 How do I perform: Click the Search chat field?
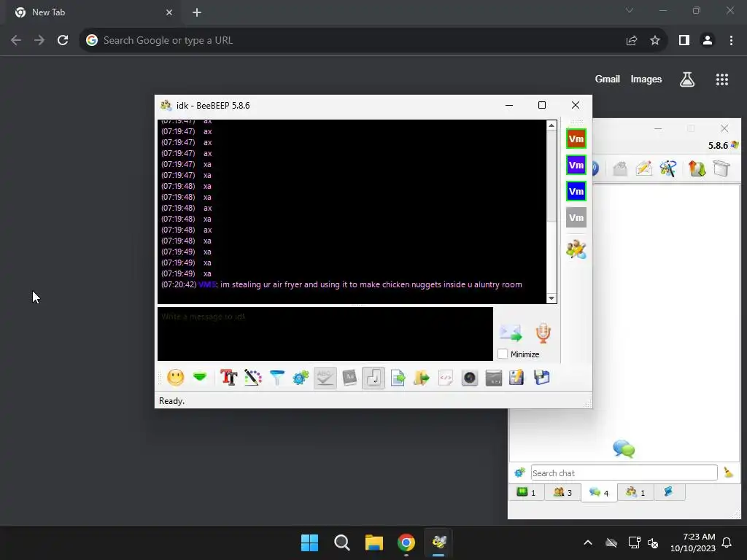pyautogui.click(x=624, y=472)
